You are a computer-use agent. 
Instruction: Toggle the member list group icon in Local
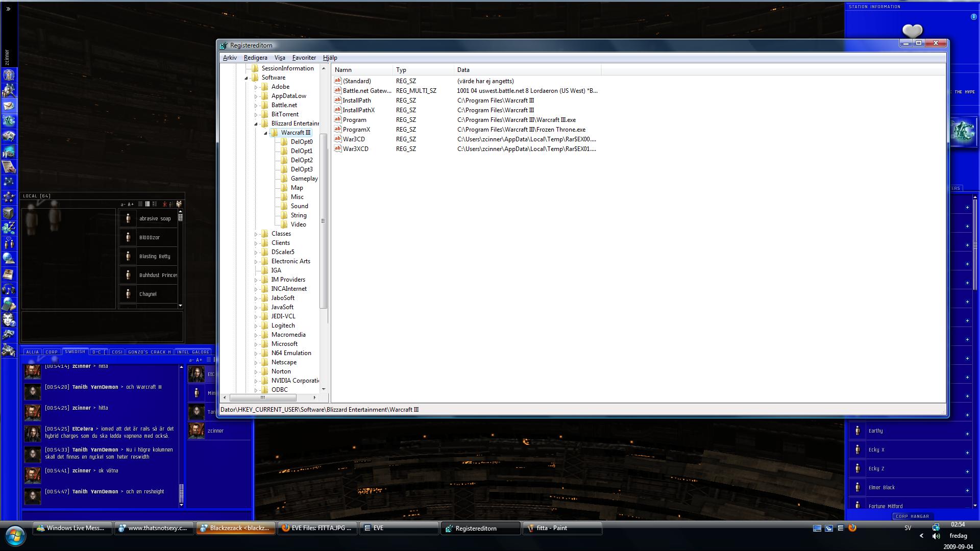click(x=179, y=204)
